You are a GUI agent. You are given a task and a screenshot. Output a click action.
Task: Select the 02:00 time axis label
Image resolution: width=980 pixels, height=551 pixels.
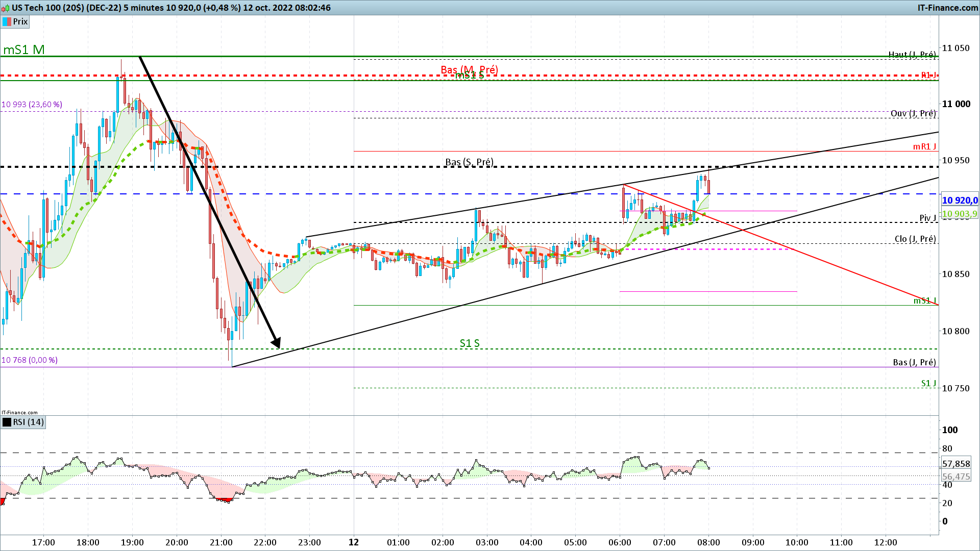pyautogui.click(x=443, y=542)
